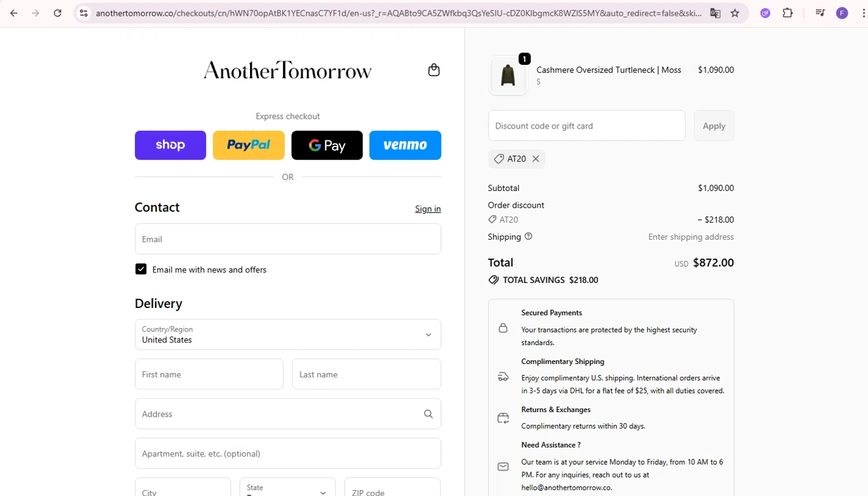The height and width of the screenshot is (496, 868).
Task: Pay with Shop Pay button
Action: tap(170, 145)
